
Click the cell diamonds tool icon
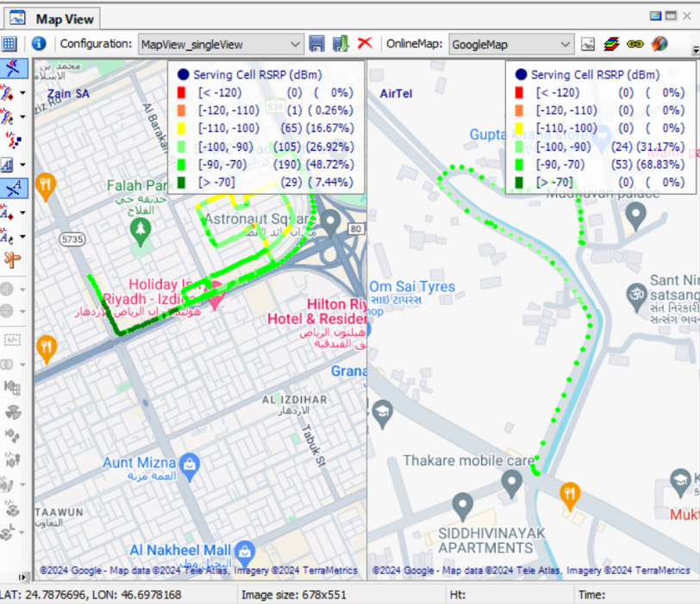pos(12,435)
